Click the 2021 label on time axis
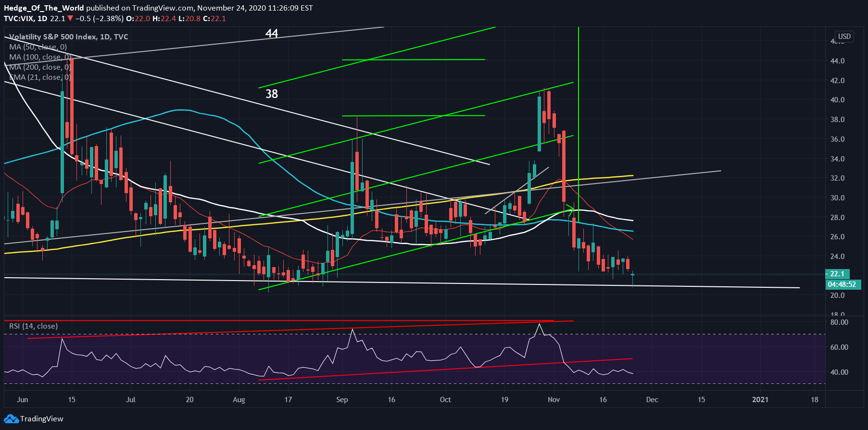The width and height of the screenshot is (868, 430). click(760, 400)
